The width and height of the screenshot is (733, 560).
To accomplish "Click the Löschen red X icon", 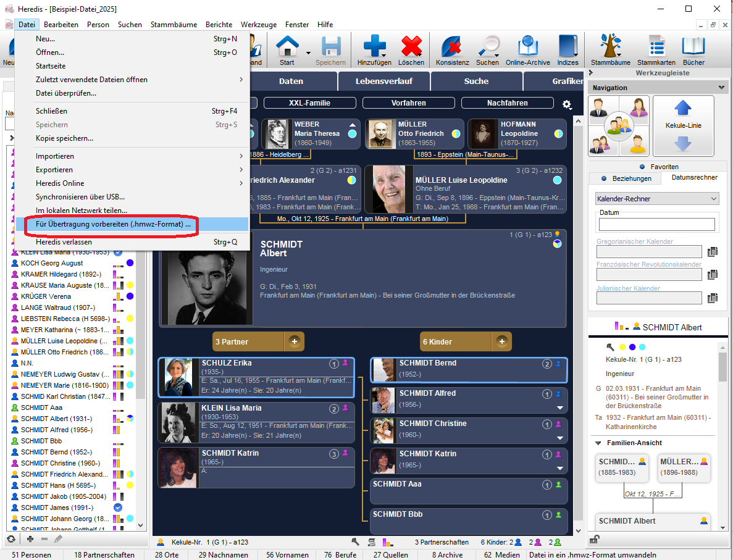I will (411, 47).
